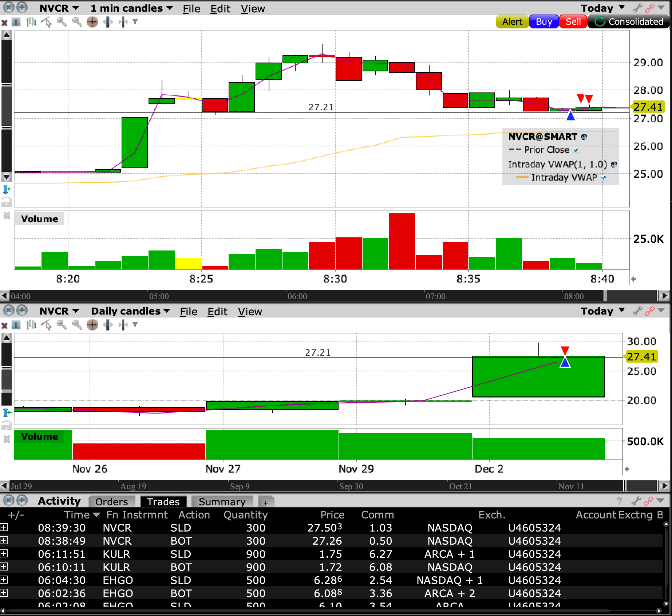Sort trades by the Quantity column header
This screenshot has width=672, height=616.
click(246, 515)
